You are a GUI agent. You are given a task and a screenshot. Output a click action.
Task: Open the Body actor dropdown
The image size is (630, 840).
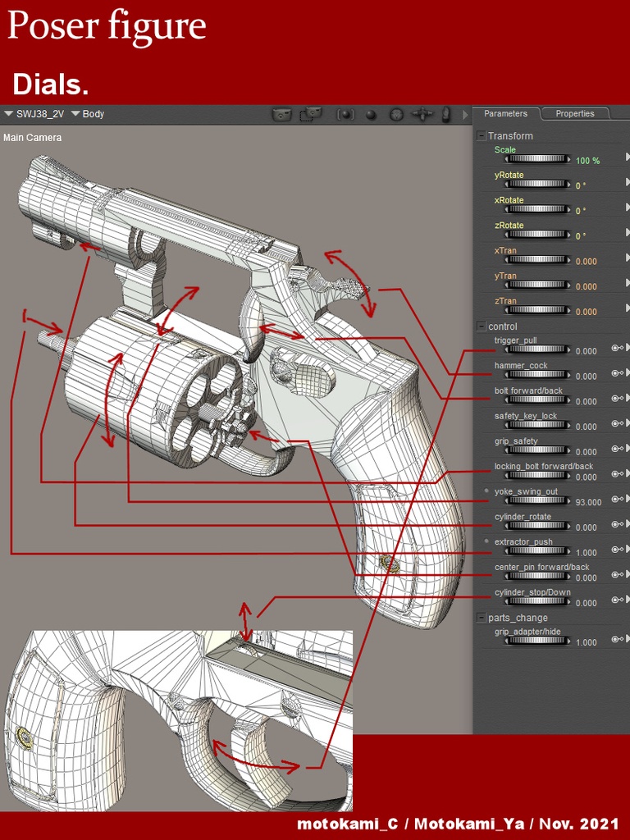[88, 114]
